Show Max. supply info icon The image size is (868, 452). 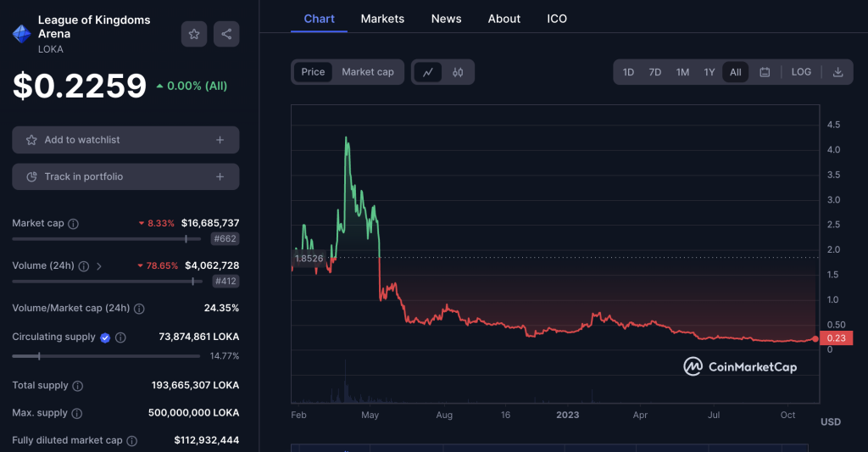point(77,413)
